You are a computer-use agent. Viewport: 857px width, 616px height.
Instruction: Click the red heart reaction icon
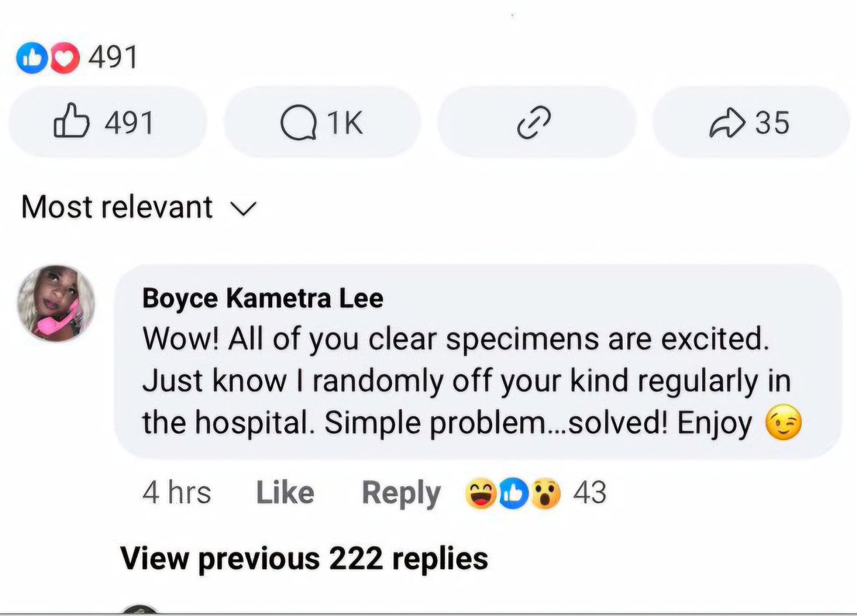pos(66,59)
